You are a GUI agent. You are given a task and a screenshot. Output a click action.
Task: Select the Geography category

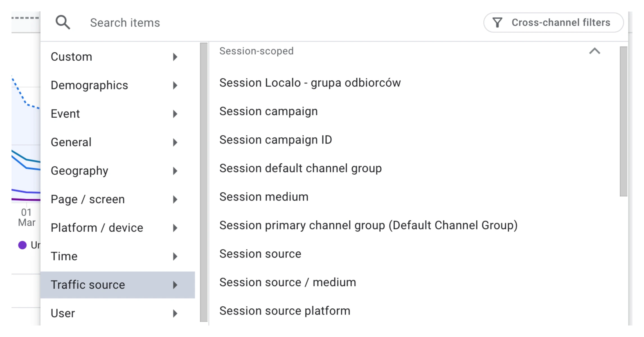click(x=80, y=171)
